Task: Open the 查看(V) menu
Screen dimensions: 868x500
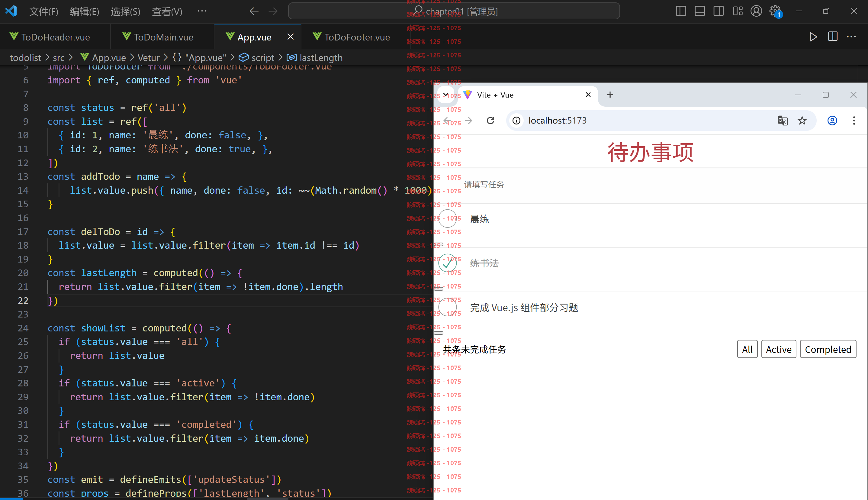Action: (167, 12)
